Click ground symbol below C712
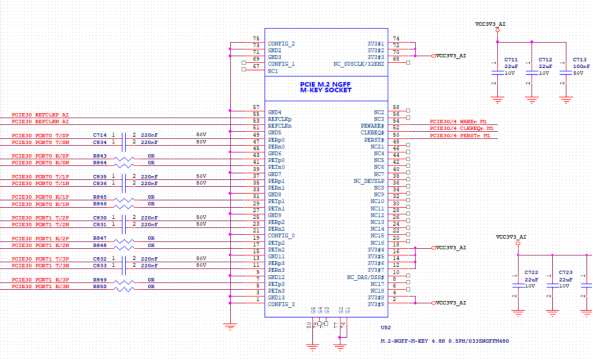This screenshot has width=593, height=361. point(532,100)
